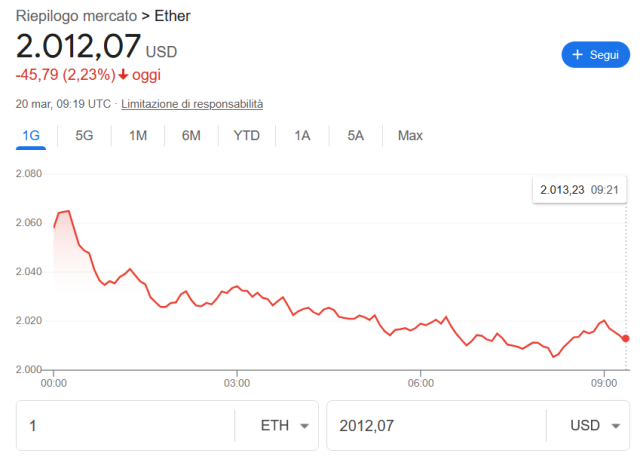This screenshot has width=640, height=456.
Task: Click the chart peak near 2.060 line
Action: [68, 211]
